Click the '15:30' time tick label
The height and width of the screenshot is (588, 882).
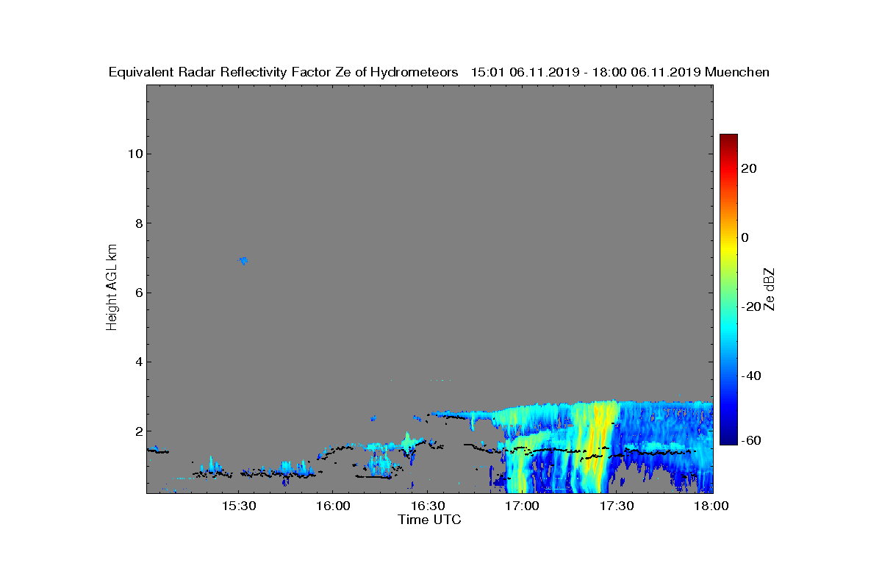click(238, 506)
